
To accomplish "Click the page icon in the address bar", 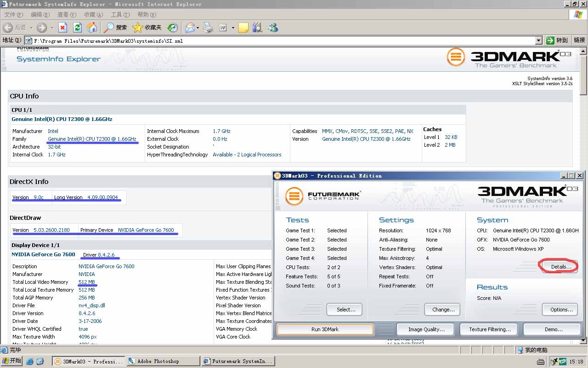I will coord(29,40).
